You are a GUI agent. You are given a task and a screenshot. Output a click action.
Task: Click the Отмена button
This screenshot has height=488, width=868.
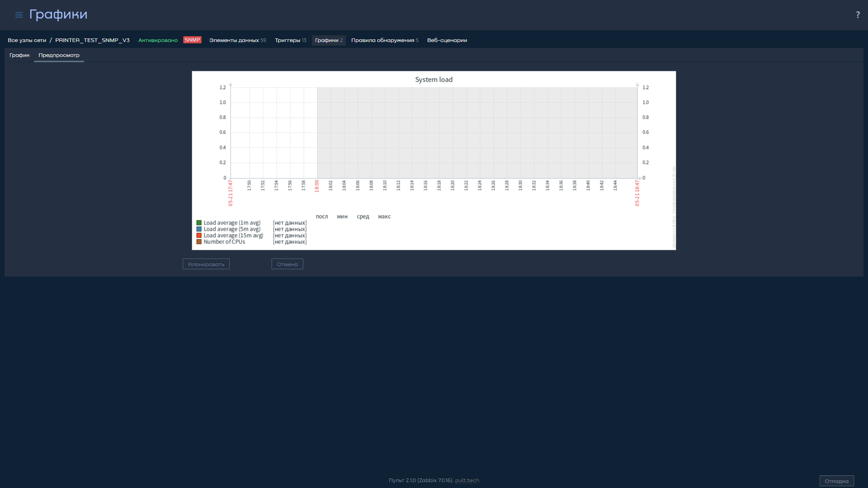tap(288, 264)
